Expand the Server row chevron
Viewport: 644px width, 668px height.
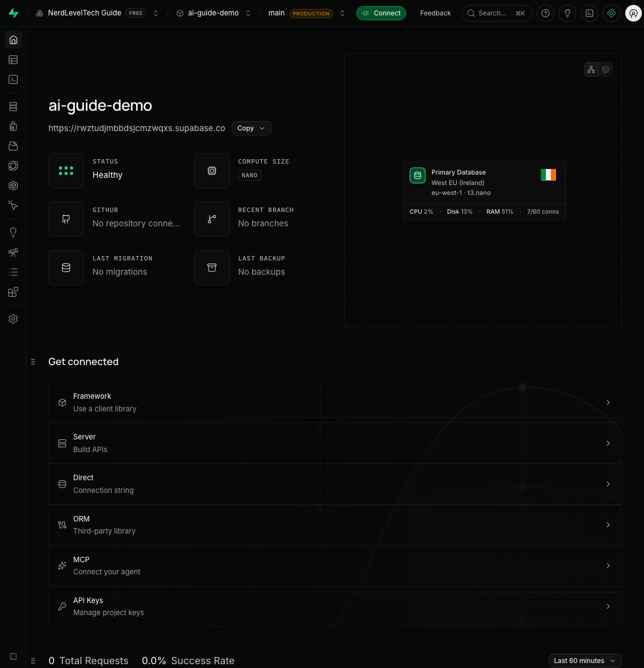pyautogui.click(x=608, y=443)
